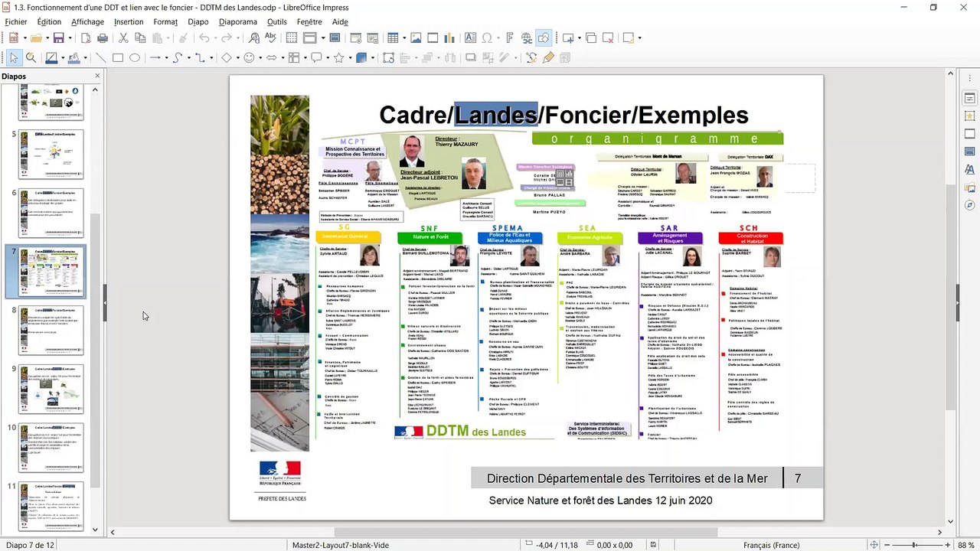This screenshot has height=551, width=980.
Task: Toggle Show Gluepoint Functions tool
Action: [x=548, y=57]
